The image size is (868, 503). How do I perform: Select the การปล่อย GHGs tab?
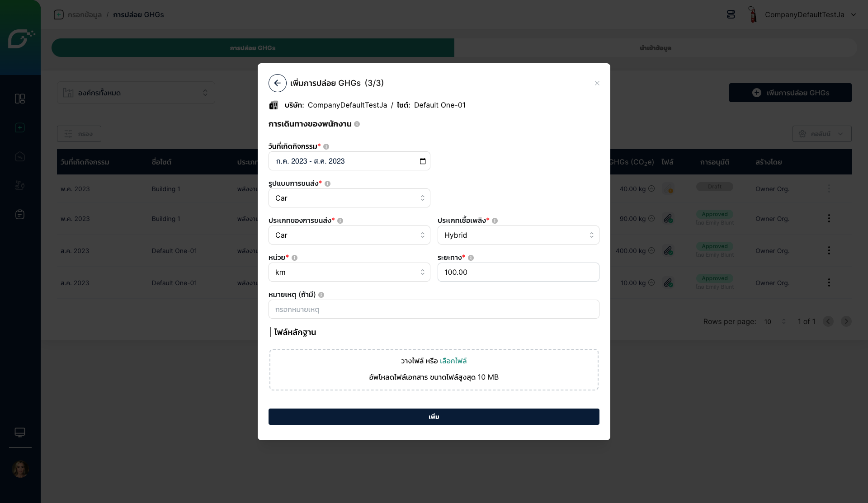(252, 48)
